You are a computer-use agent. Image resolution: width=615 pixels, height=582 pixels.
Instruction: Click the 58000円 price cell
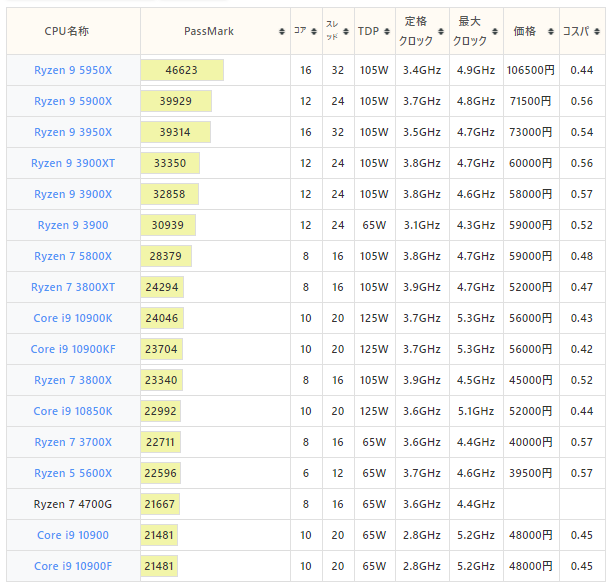pos(531,194)
